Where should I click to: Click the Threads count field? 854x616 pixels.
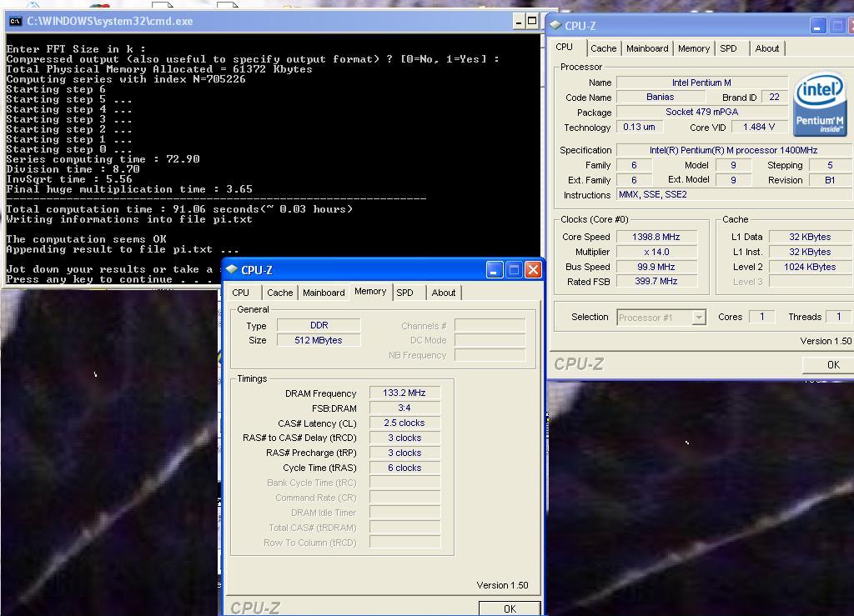pos(839,317)
